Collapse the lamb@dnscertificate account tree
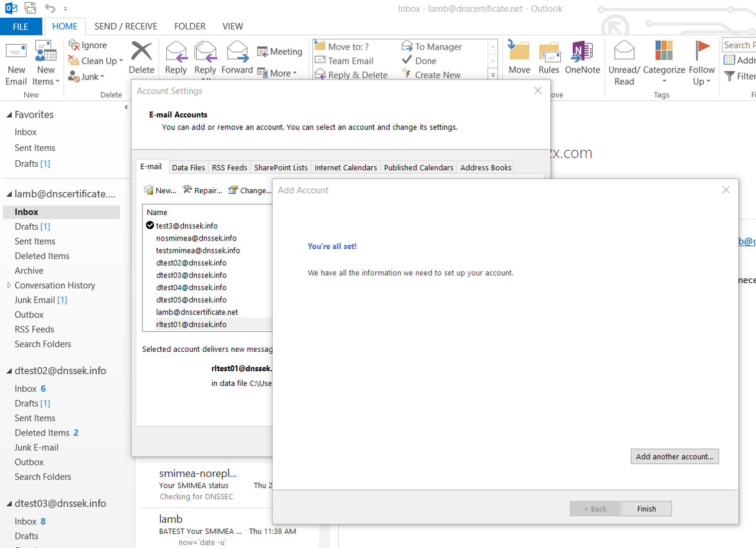 coord(9,194)
